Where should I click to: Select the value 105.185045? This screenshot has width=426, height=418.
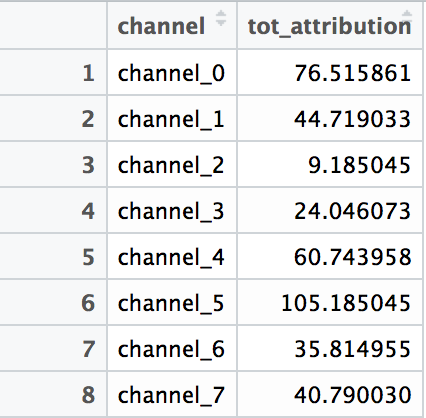pyautogui.click(x=346, y=303)
